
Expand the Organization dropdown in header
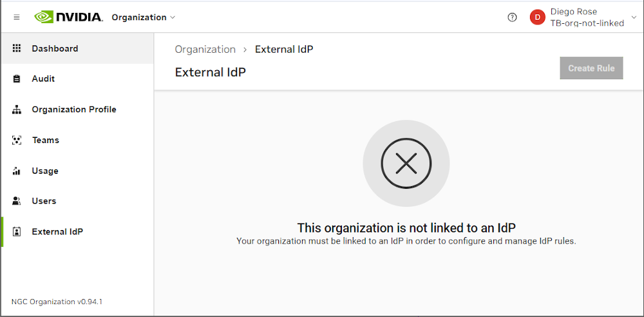(x=143, y=17)
